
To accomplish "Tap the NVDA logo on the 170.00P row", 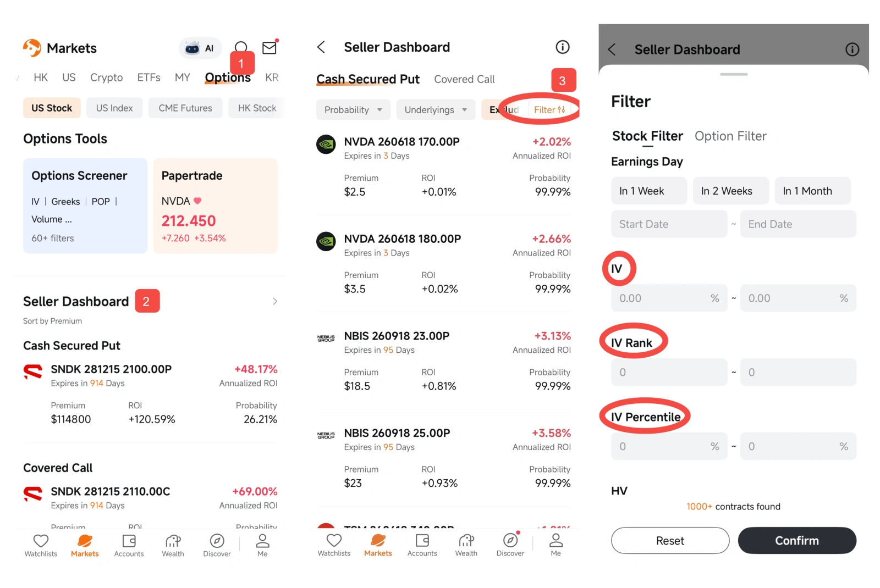I will (x=326, y=145).
